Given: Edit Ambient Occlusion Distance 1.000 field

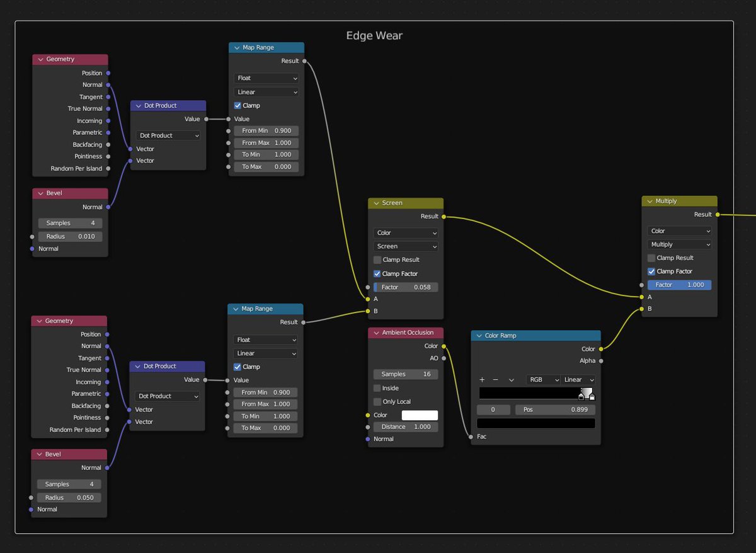Looking at the screenshot, I should point(406,427).
